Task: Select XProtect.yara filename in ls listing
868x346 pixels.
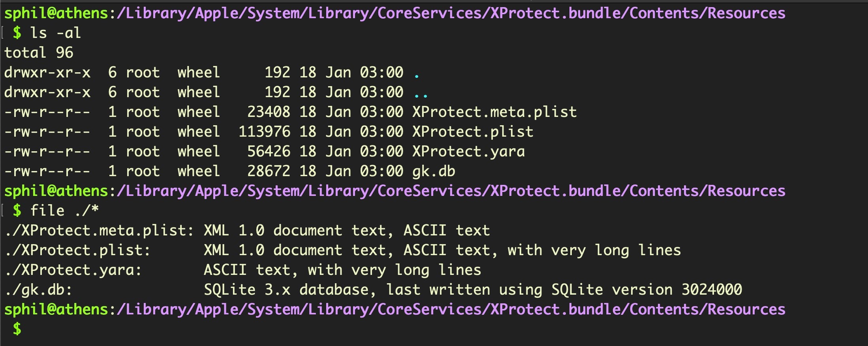Action: coord(468,151)
